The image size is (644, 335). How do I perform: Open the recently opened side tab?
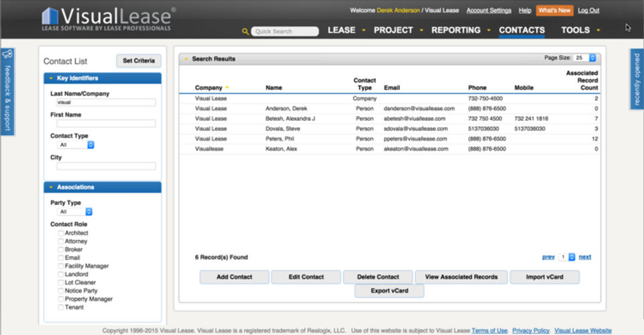[x=637, y=79]
